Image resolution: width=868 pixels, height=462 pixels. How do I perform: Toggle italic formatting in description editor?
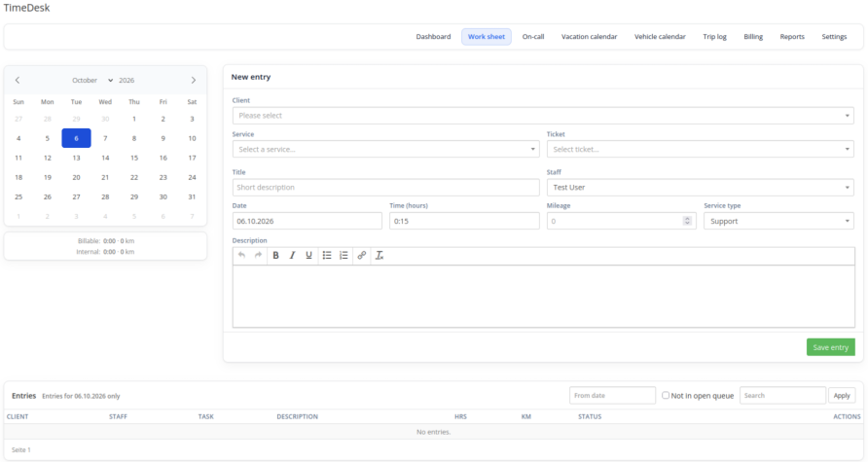tap(292, 255)
